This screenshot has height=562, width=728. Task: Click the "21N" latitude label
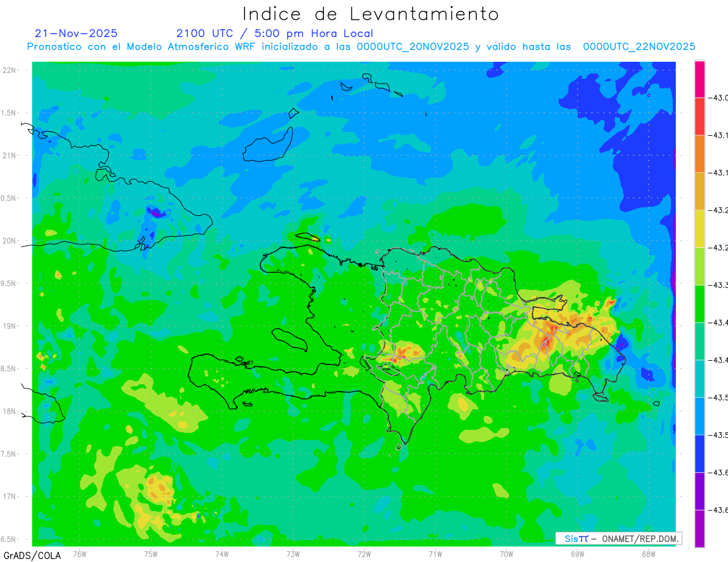pyautogui.click(x=10, y=156)
